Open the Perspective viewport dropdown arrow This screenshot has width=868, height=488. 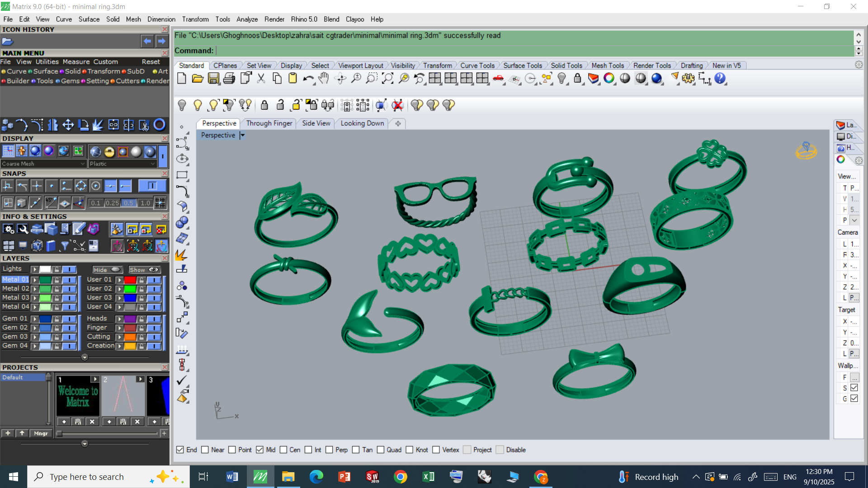click(242, 135)
